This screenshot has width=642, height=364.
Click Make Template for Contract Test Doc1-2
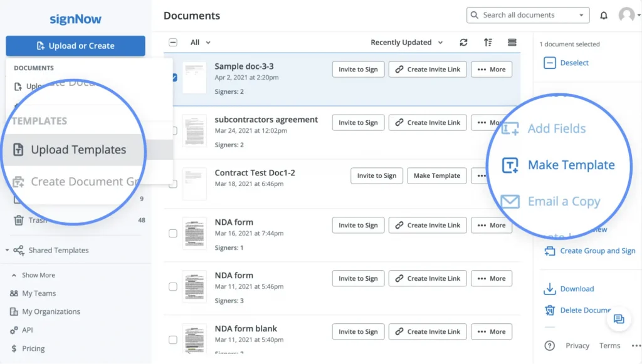(437, 176)
